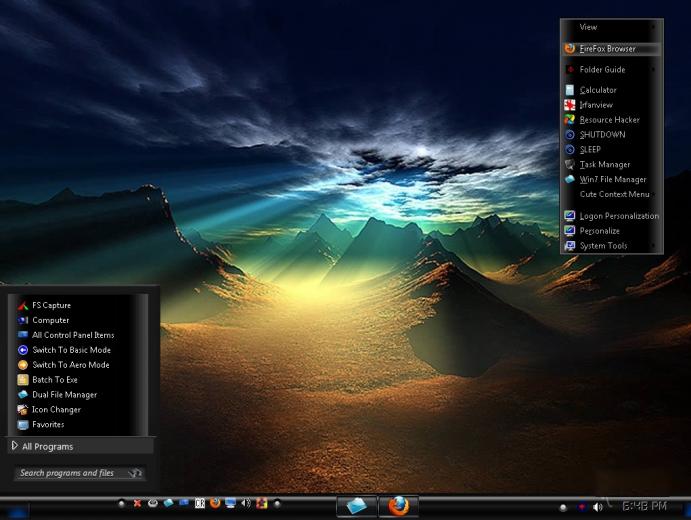Launch Firefox from quick launch bar
The height and width of the screenshot is (520, 691).
(215, 503)
